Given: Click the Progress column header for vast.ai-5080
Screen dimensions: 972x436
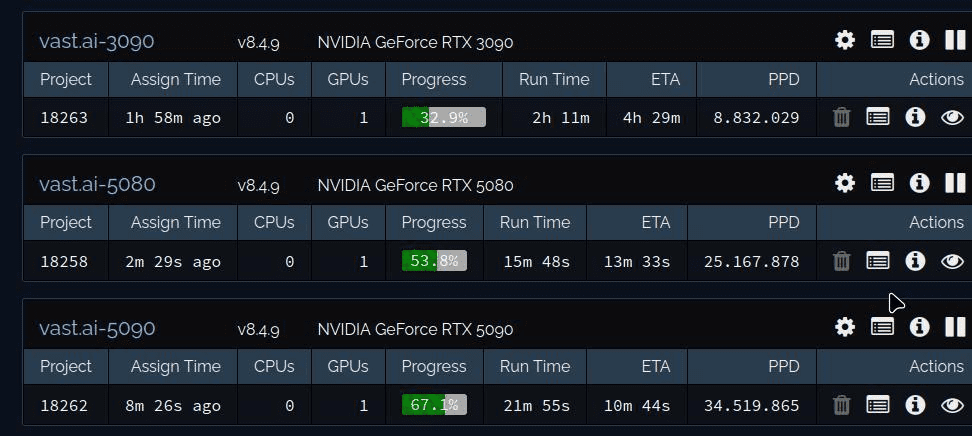Looking at the screenshot, I should [x=434, y=222].
